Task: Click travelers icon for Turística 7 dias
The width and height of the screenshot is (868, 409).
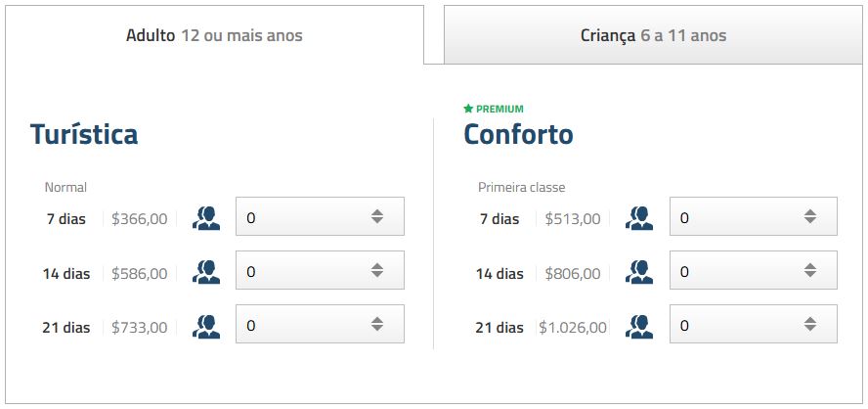Action: coord(206,218)
